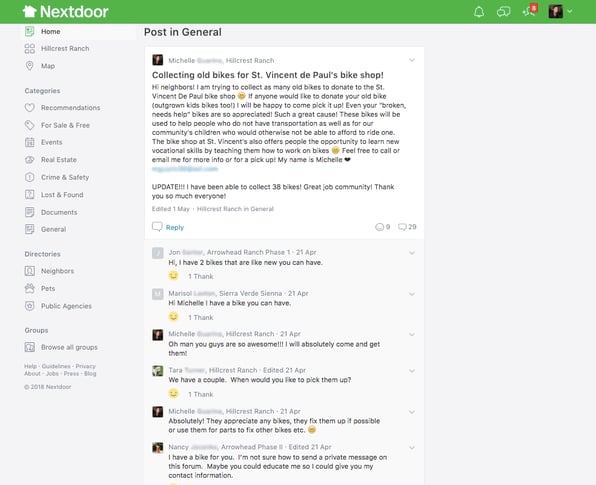The width and height of the screenshot is (596, 485).
Task: Expand the profile avatar dropdown arrow
Action: 570,11
